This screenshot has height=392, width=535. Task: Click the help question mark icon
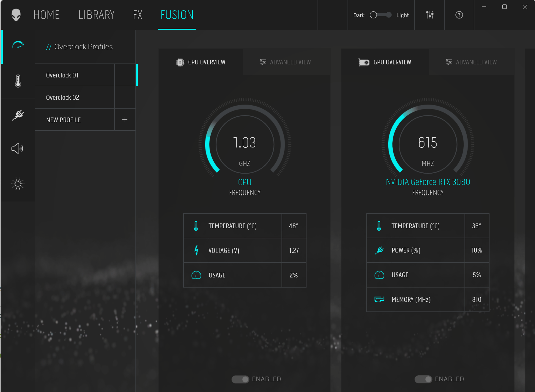(459, 15)
